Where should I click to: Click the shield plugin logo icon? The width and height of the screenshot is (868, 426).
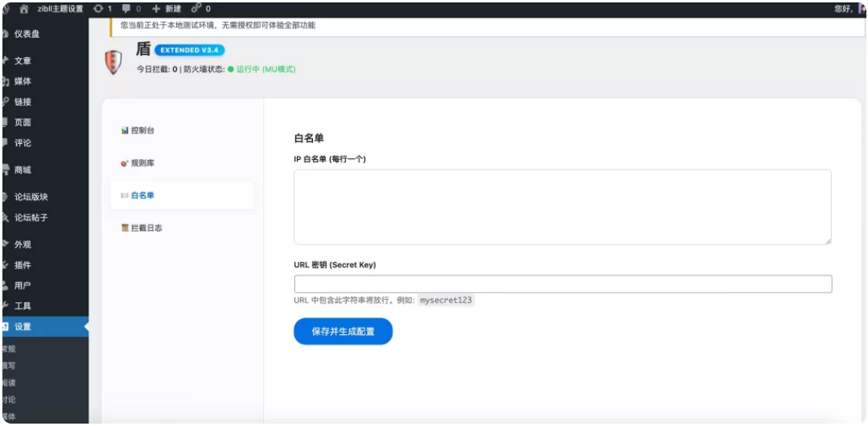point(116,62)
